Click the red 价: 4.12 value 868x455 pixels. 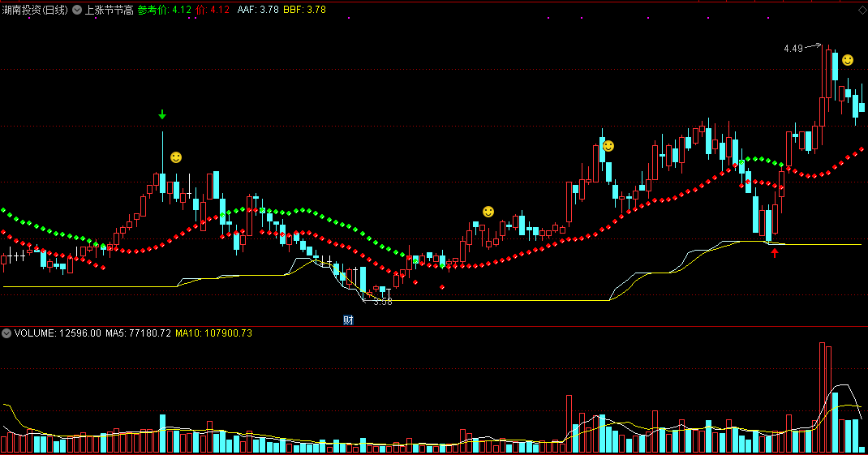point(213,10)
